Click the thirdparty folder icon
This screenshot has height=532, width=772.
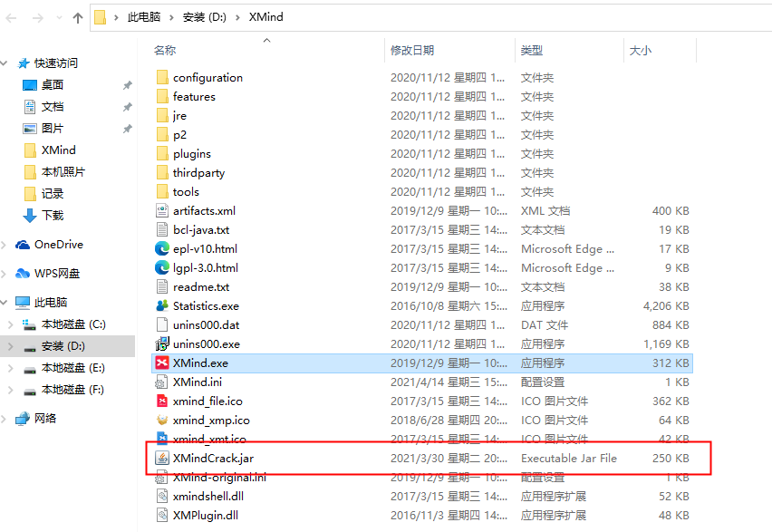pos(162,173)
